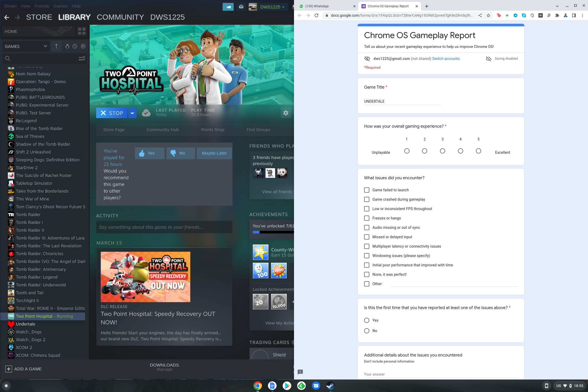This screenshot has width=588, height=392.
Task: Expand the DWS1225 account dropdown
Action: click(x=272, y=7)
